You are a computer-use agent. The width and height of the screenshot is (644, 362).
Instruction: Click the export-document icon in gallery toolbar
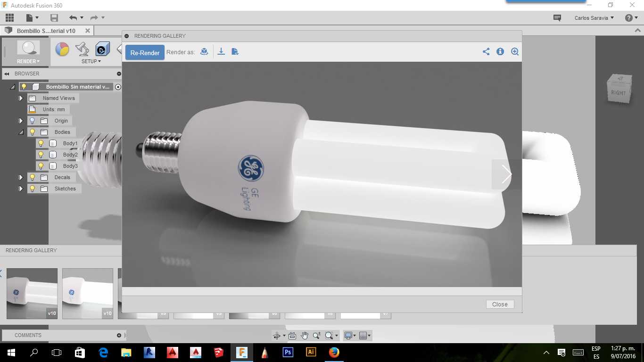[x=235, y=52]
